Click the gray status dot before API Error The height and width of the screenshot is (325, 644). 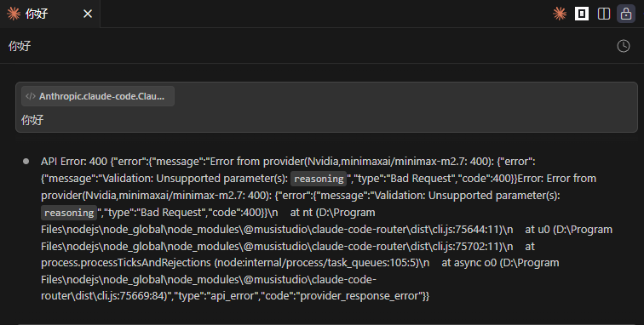26,162
